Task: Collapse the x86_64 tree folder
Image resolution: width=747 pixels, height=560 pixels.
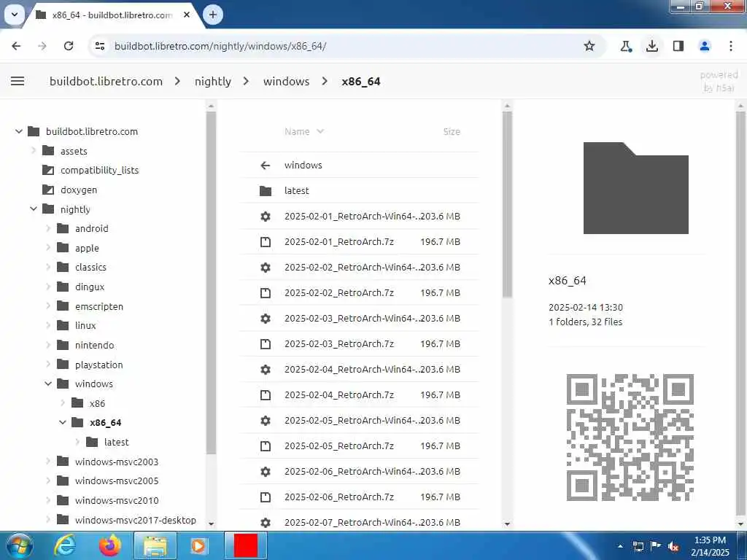Action: [x=63, y=422]
